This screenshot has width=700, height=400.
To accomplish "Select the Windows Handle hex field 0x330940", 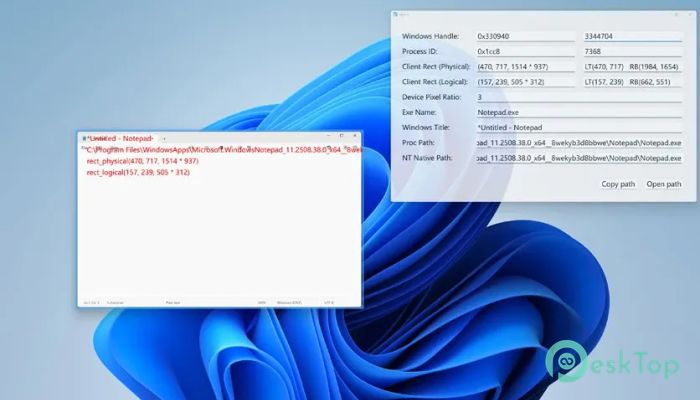I will 525,36.
